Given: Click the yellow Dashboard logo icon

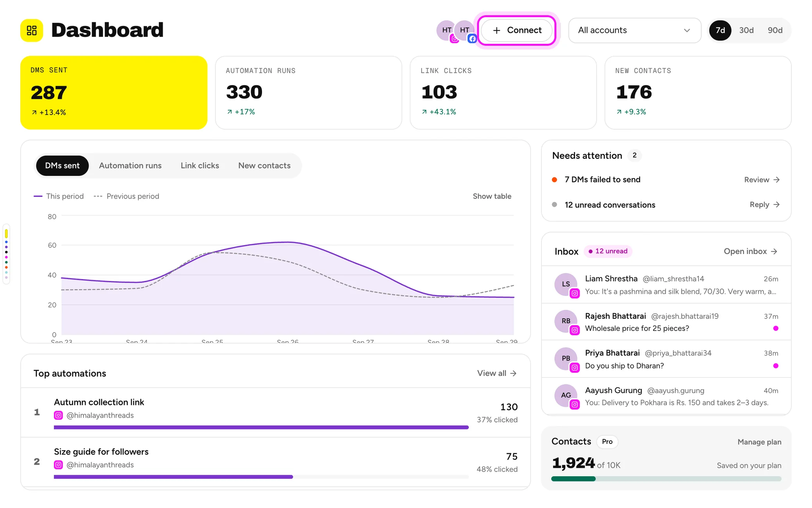Looking at the screenshot, I should (32, 30).
